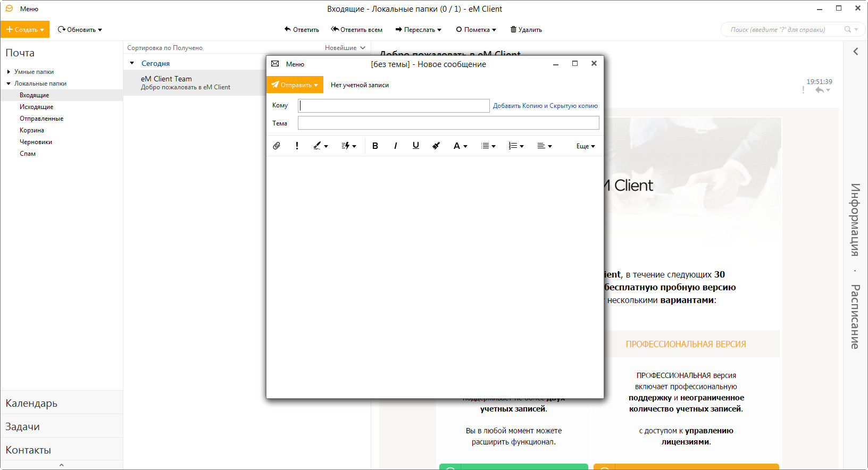Image resolution: width=868 pixels, height=470 pixels.
Task: Expand the 'Умные папки' tree node
Action: tap(9, 72)
